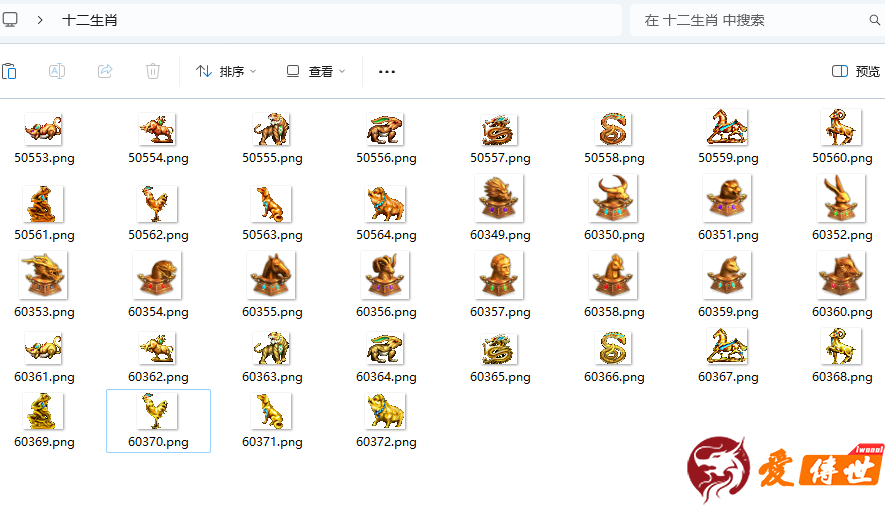885x517 pixels.
Task: Expand the 查看 view dropdown
Action: pos(316,72)
